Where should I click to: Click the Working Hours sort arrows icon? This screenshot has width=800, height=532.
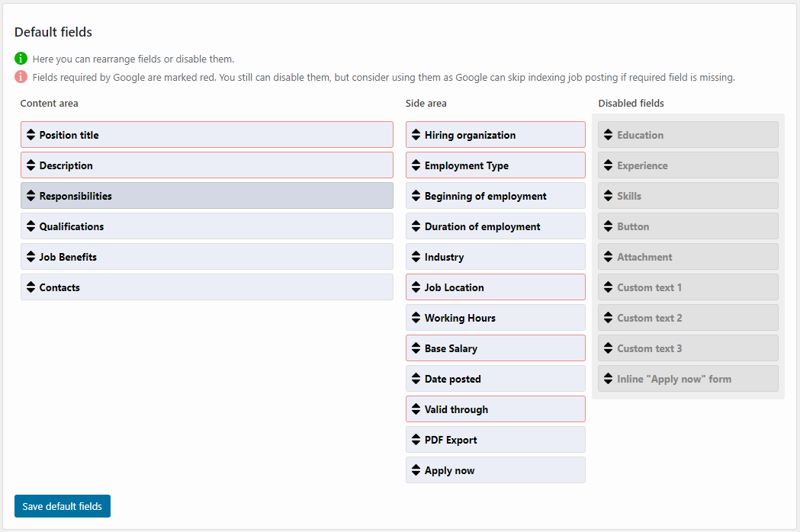pos(416,318)
